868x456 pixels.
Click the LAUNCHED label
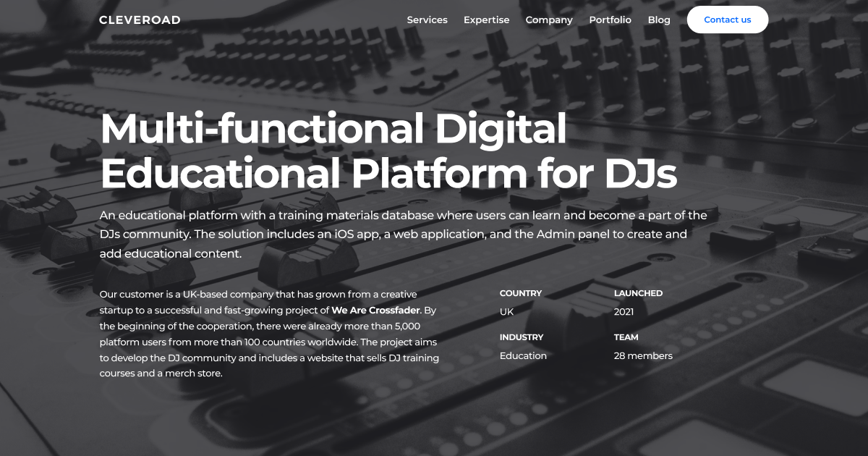[638, 293]
